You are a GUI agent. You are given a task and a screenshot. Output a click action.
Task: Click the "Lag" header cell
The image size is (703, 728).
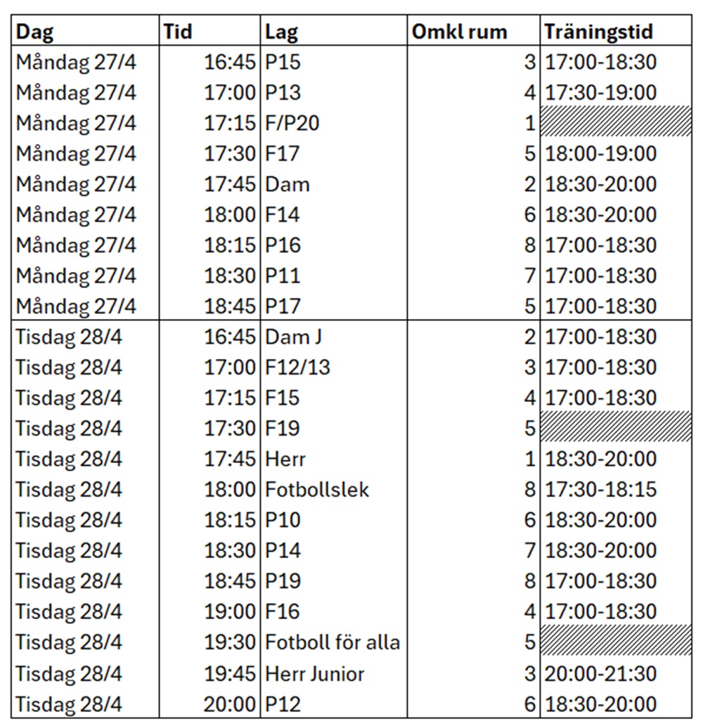point(281,32)
